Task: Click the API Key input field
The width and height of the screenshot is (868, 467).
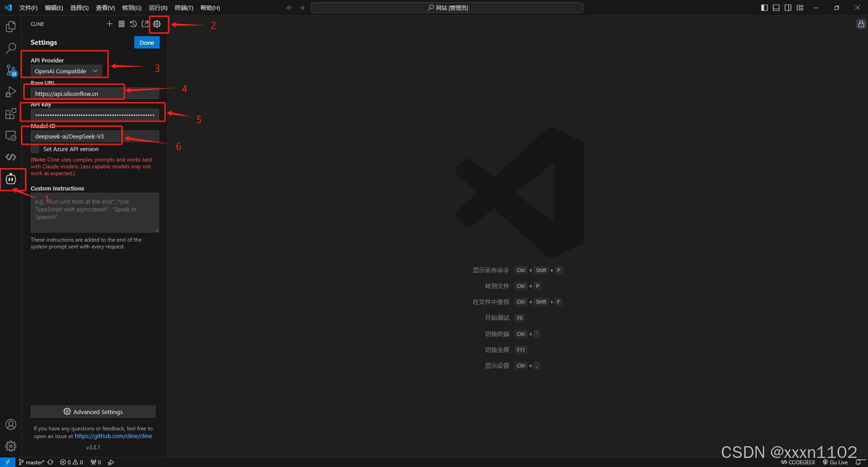Action: tap(95, 115)
